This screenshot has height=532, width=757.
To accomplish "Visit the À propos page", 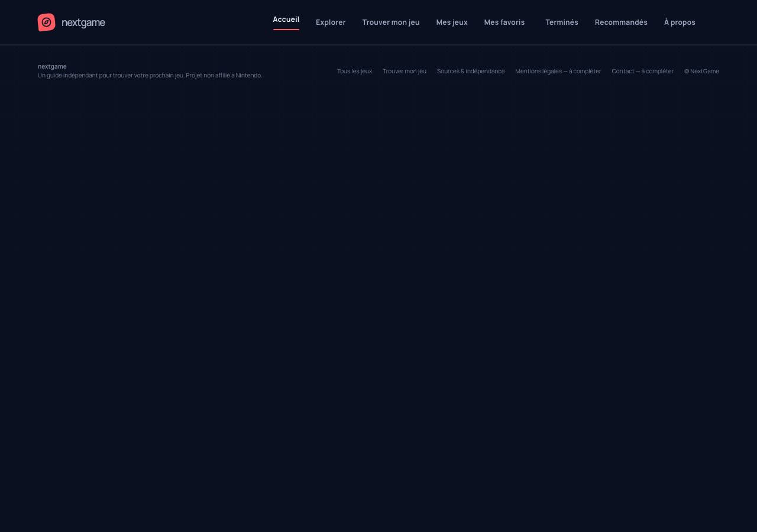I will coord(680,22).
